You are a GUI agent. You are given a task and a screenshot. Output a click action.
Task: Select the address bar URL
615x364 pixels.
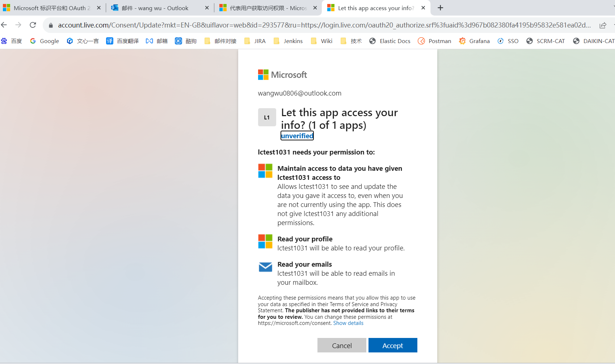(x=253, y=25)
